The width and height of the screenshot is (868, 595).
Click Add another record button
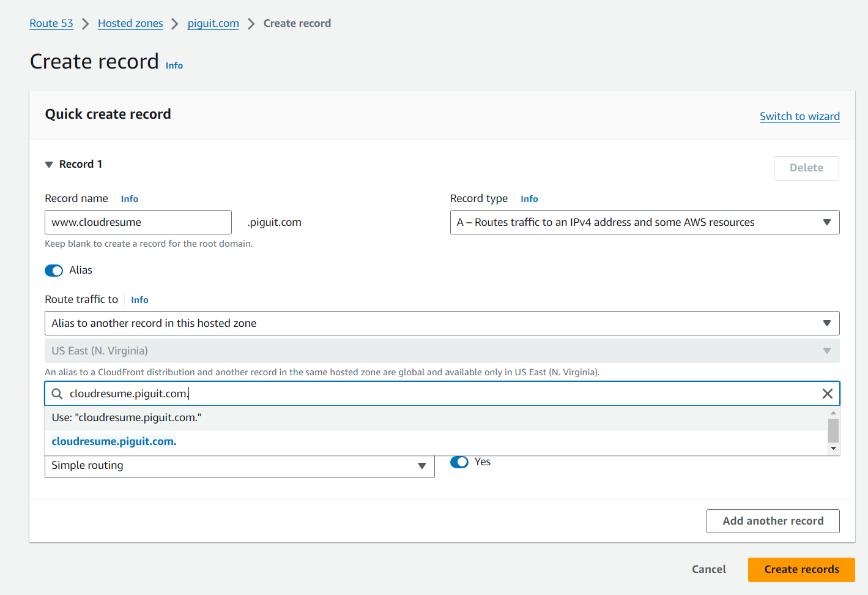click(773, 521)
